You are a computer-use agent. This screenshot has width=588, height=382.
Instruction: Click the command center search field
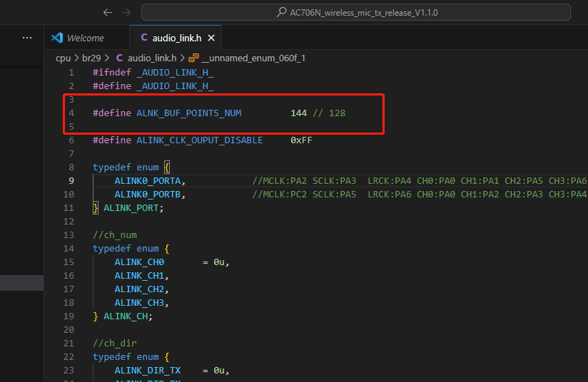[356, 12]
